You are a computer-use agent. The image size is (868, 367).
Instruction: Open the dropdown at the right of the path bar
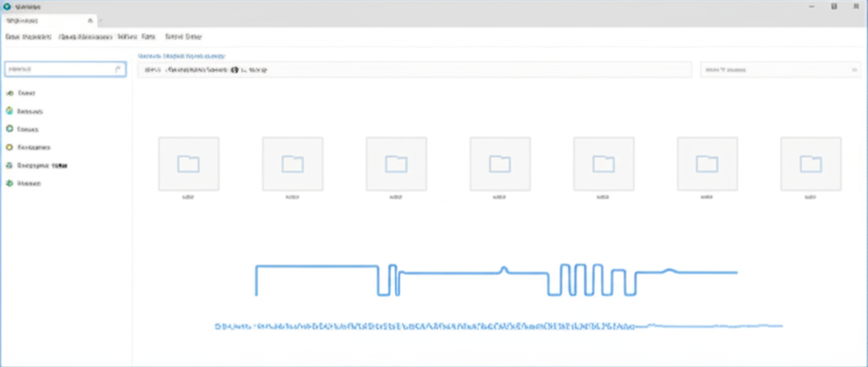point(781,70)
